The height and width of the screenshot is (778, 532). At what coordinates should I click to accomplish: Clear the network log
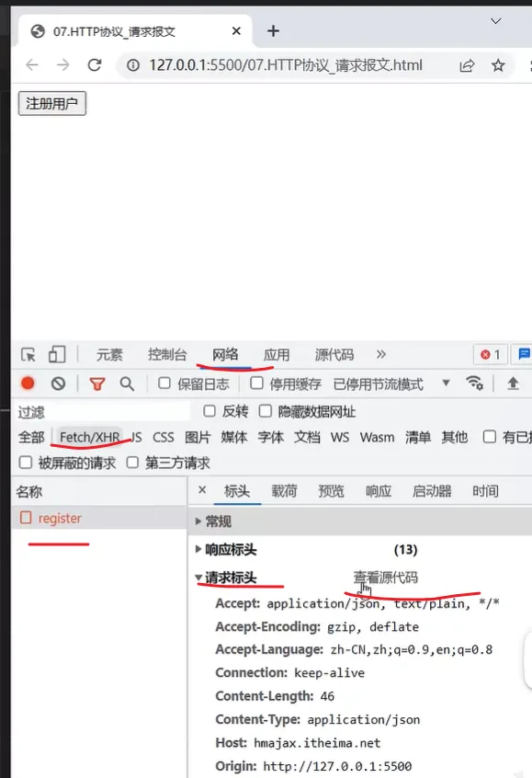click(59, 383)
